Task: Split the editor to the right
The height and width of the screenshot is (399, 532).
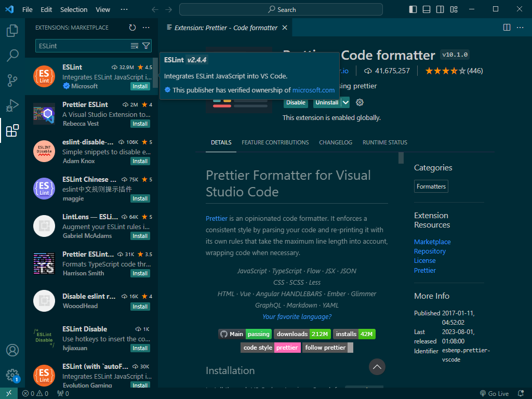Action: tap(507, 28)
